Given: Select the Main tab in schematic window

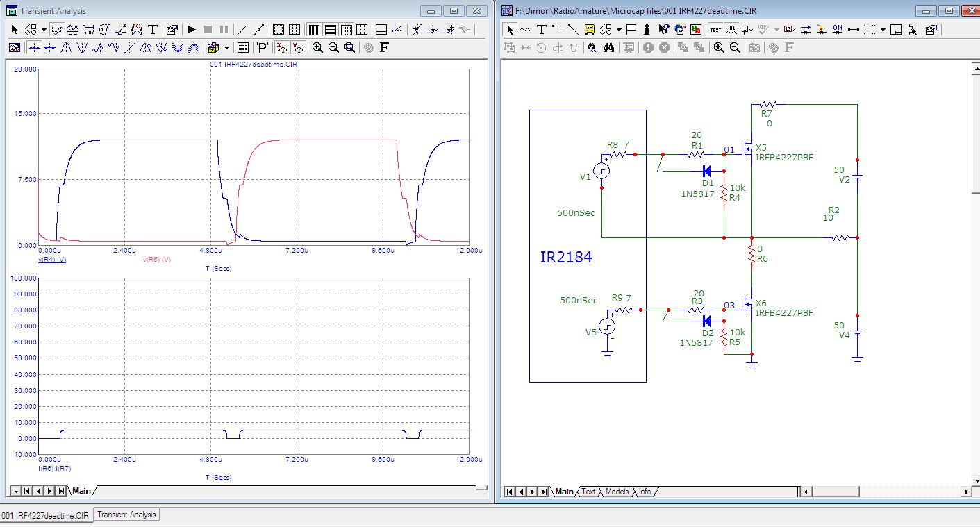Looking at the screenshot, I should (564, 492).
